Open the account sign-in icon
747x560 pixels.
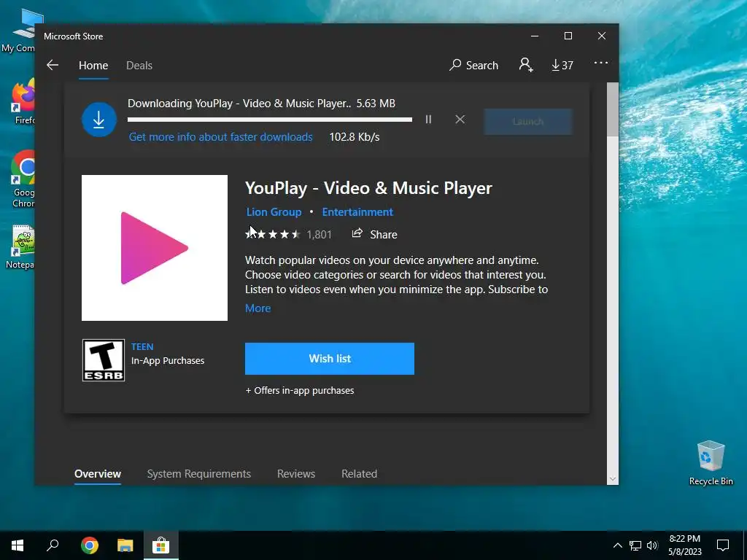click(526, 65)
